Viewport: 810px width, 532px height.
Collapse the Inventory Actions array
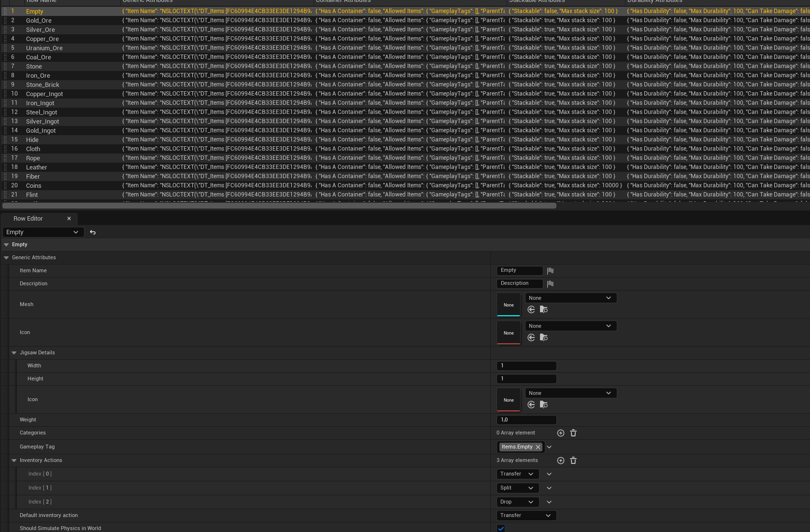[x=14, y=461]
